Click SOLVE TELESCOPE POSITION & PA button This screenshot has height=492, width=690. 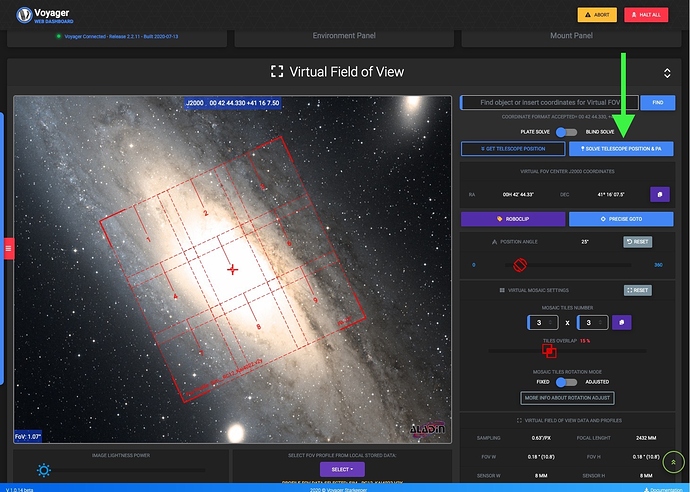point(621,149)
